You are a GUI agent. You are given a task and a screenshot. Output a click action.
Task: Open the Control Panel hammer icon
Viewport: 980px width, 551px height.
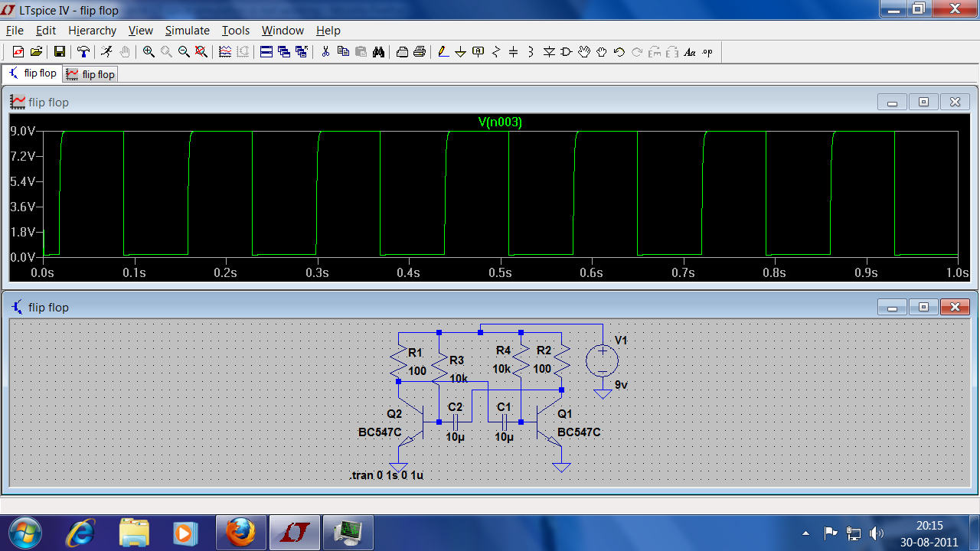click(83, 52)
